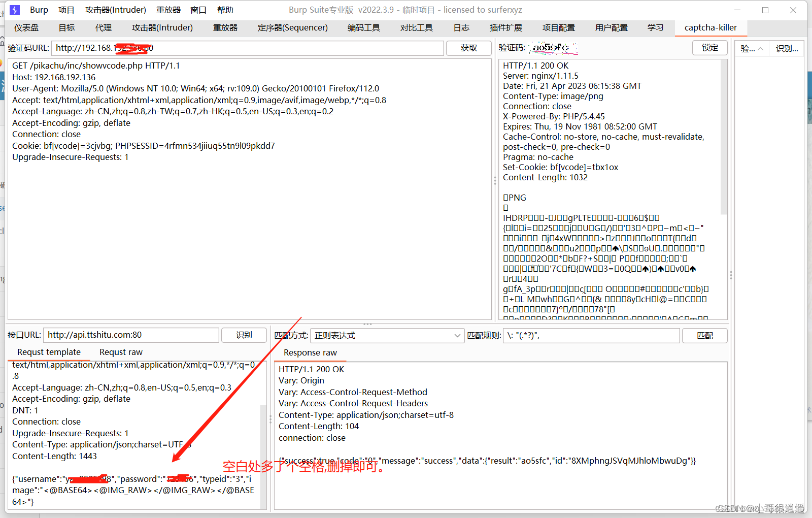812x518 pixels.
Task: Switch to the 对比工具 tab
Action: 417,27
